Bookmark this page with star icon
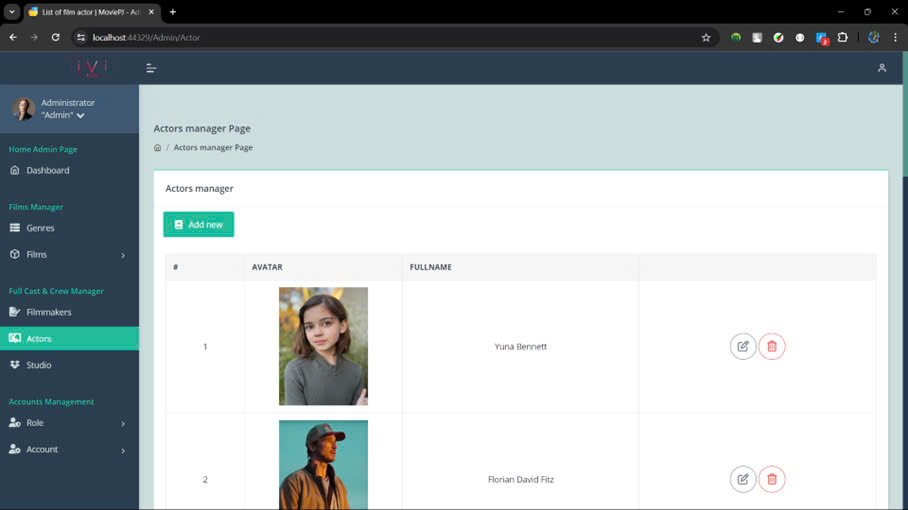This screenshot has width=908, height=510. click(705, 38)
